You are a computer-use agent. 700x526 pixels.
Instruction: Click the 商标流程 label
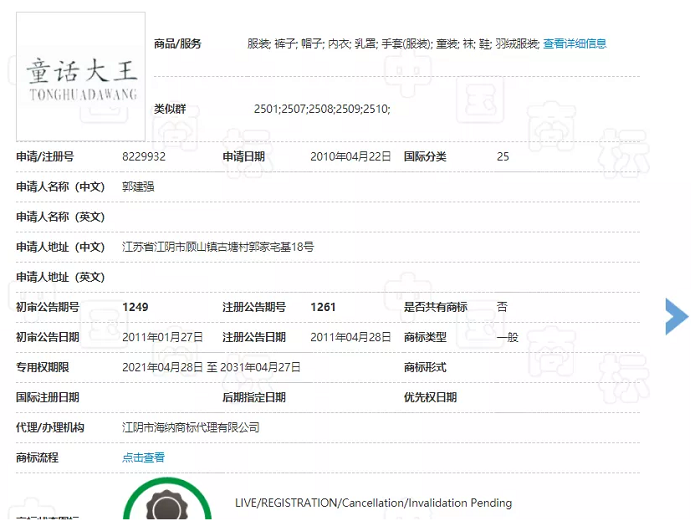[37, 458]
